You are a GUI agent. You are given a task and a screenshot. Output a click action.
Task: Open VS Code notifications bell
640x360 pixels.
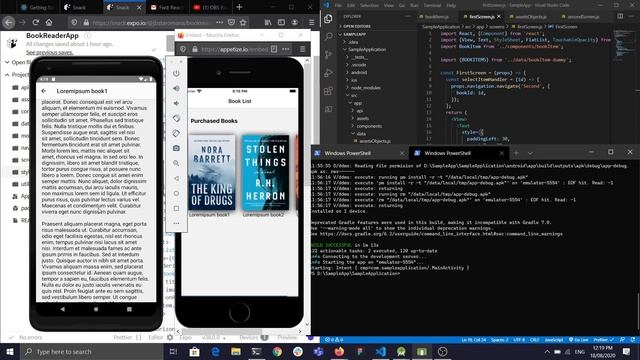pyautogui.click(x=633, y=340)
